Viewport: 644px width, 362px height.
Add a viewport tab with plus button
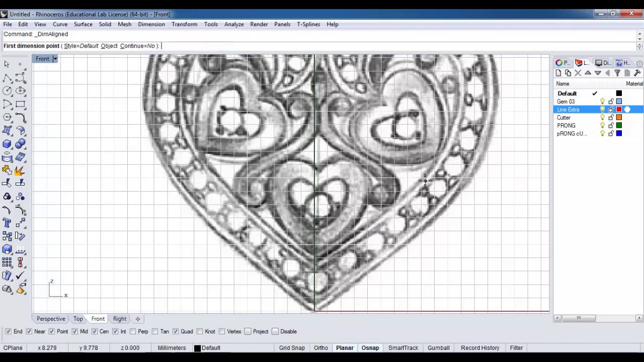[x=137, y=319]
